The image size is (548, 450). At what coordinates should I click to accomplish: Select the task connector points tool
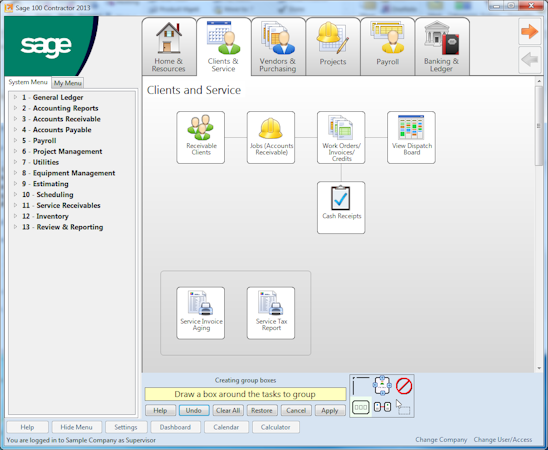point(382,386)
